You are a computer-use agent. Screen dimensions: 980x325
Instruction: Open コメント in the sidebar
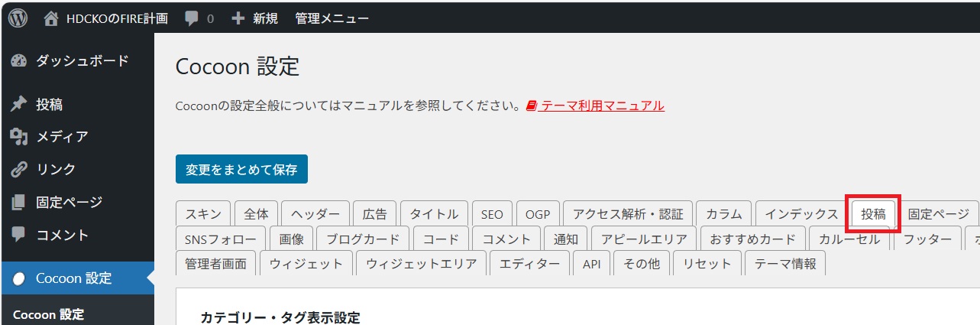tap(62, 235)
